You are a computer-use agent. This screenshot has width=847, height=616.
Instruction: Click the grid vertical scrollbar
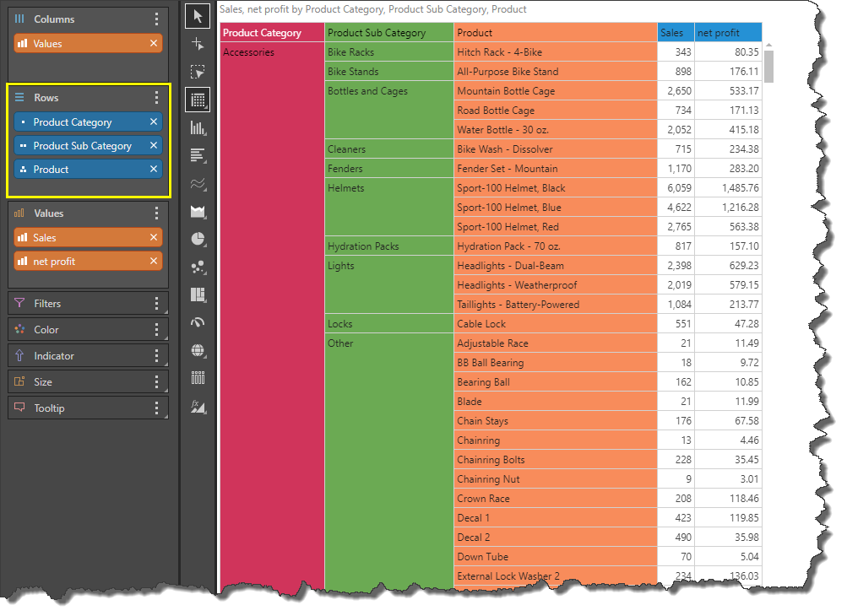[769, 66]
